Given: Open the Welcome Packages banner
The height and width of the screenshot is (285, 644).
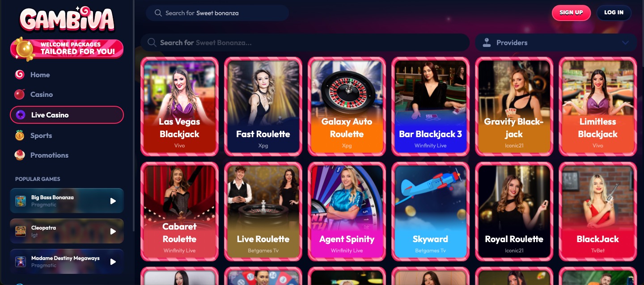Looking at the screenshot, I should pyautogui.click(x=67, y=48).
